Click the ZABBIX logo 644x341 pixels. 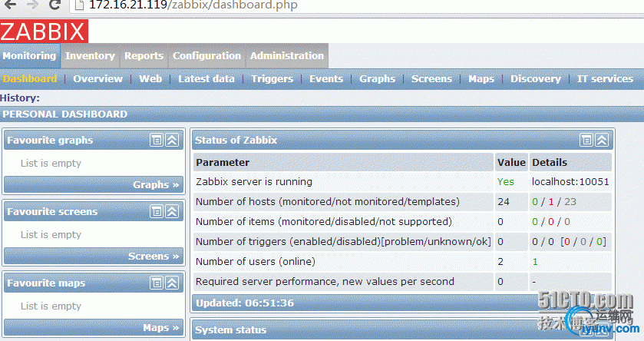[x=44, y=31]
